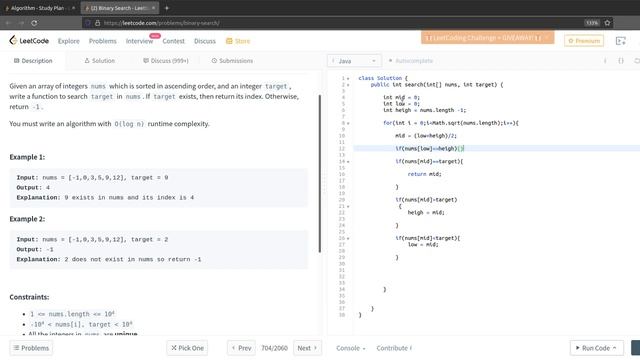Click the Contribute link
The width and height of the screenshot is (640, 360).
[x=394, y=348]
